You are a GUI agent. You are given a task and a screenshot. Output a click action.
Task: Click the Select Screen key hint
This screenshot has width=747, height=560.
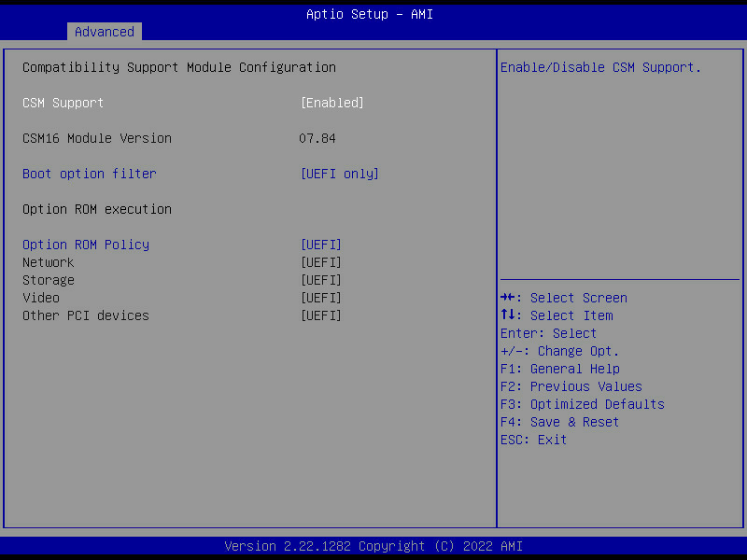pos(564,298)
